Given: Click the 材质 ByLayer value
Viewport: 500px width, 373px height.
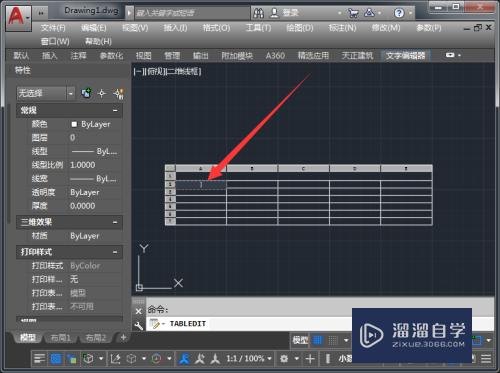Looking at the screenshot, I should pos(85,236).
